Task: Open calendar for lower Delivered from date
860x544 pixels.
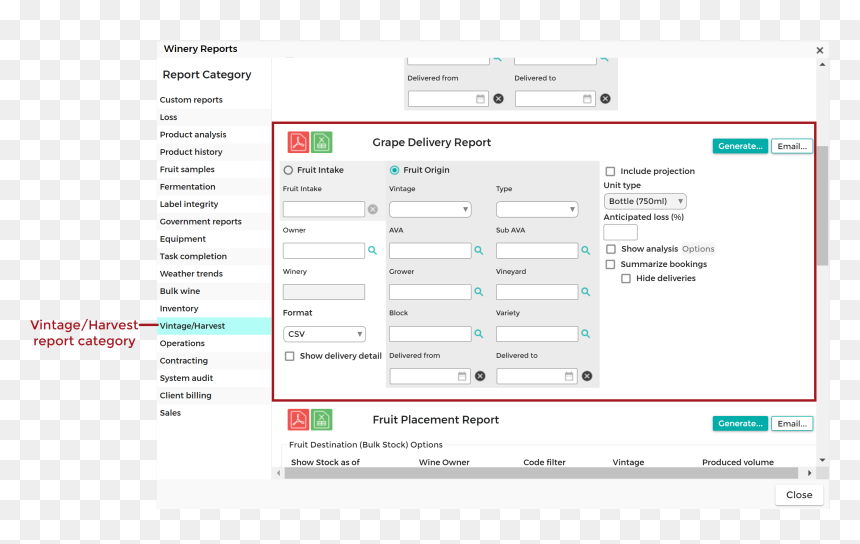Action: click(462, 376)
